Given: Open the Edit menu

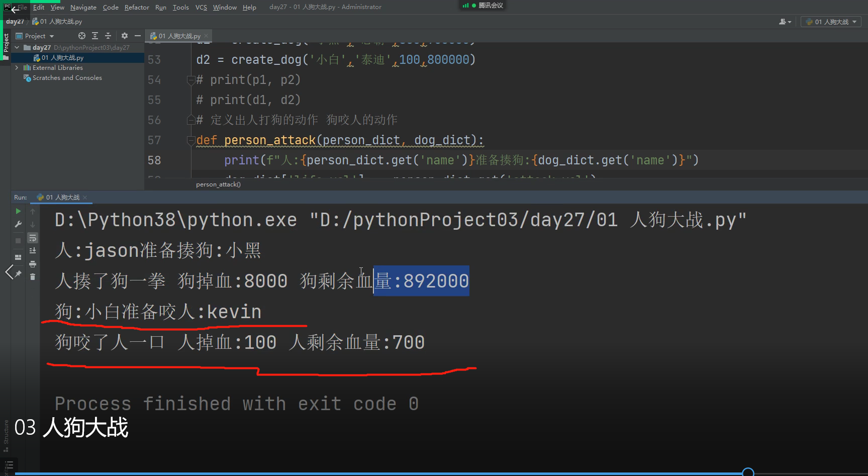Looking at the screenshot, I should click(x=39, y=7).
